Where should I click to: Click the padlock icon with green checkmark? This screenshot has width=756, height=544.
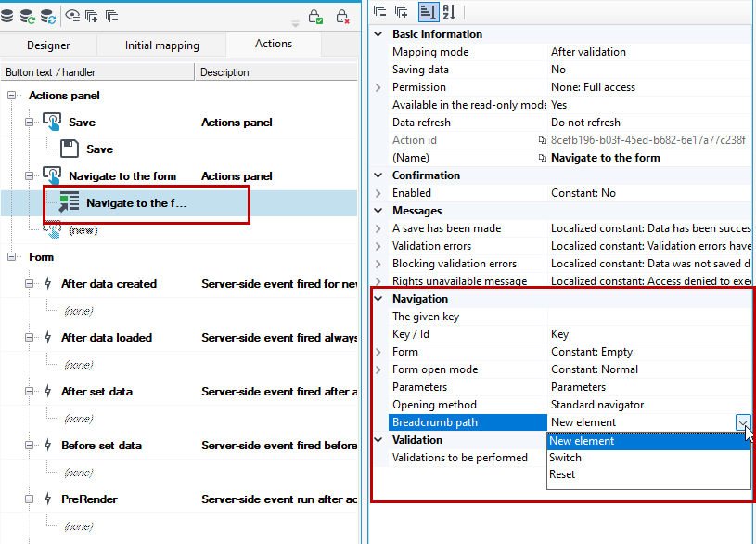315,17
